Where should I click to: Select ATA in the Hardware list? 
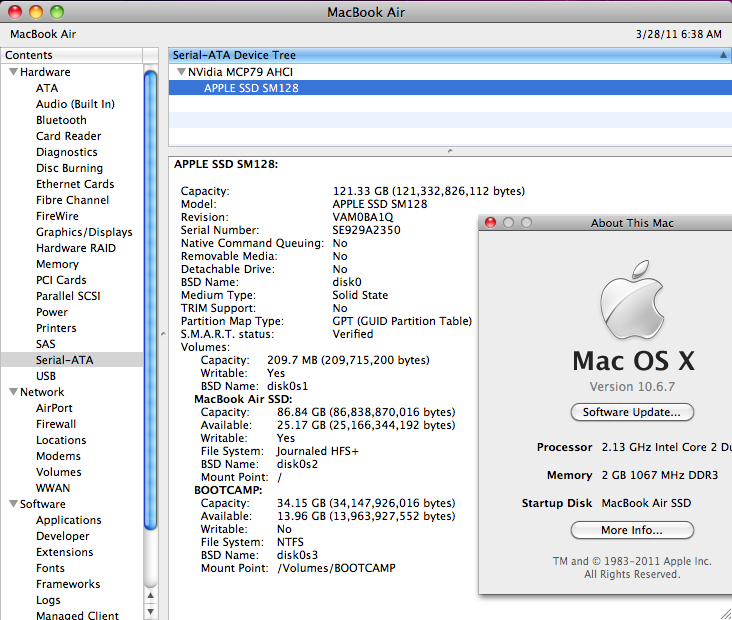tap(47, 88)
